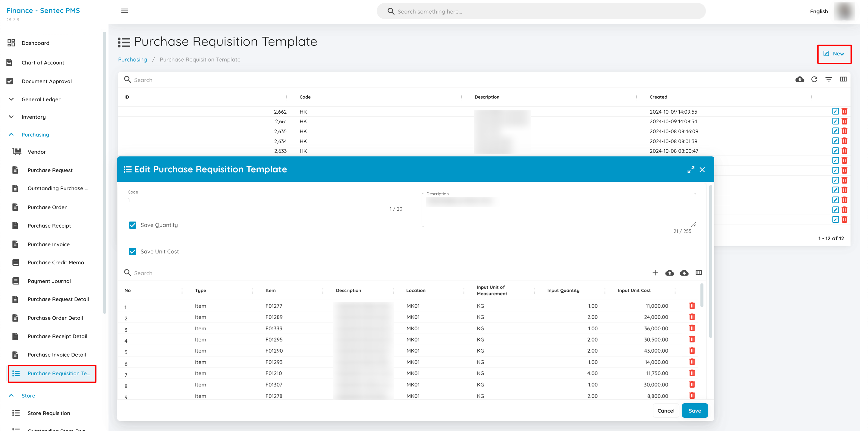Image resolution: width=868 pixels, height=431 pixels.
Task: Download the template list via cloud icon
Action: [x=800, y=80]
